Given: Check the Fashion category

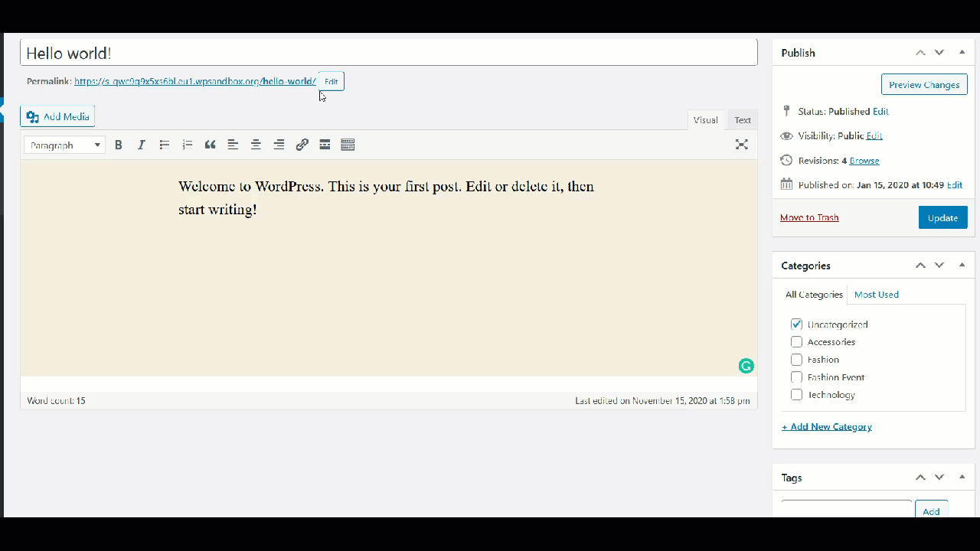Looking at the screenshot, I should (796, 360).
